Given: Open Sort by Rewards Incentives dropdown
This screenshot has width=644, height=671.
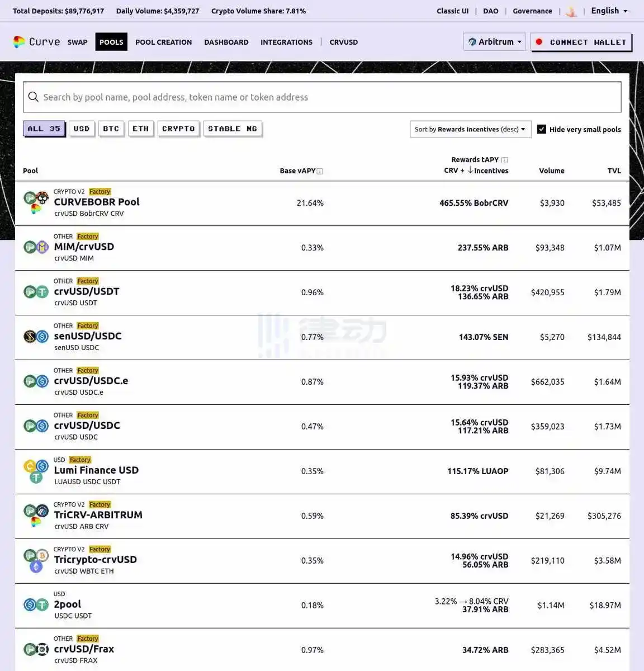Looking at the screenshot, I should click(470, 129).
